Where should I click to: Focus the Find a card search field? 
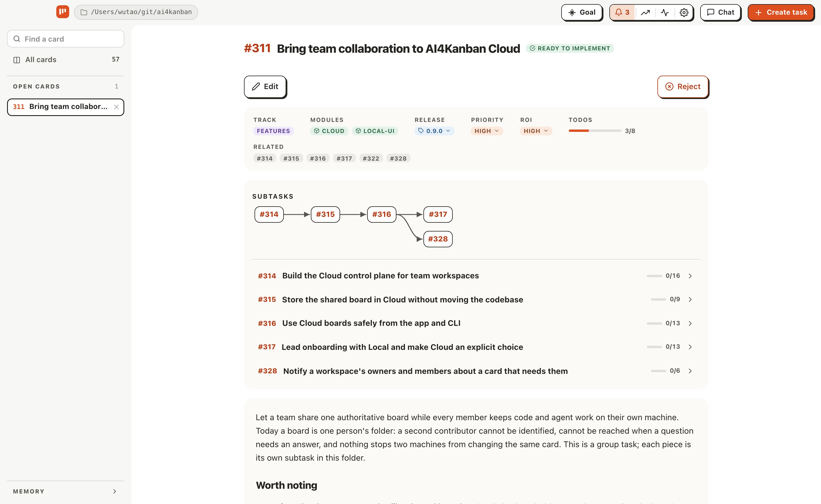[x=66, y=39]
